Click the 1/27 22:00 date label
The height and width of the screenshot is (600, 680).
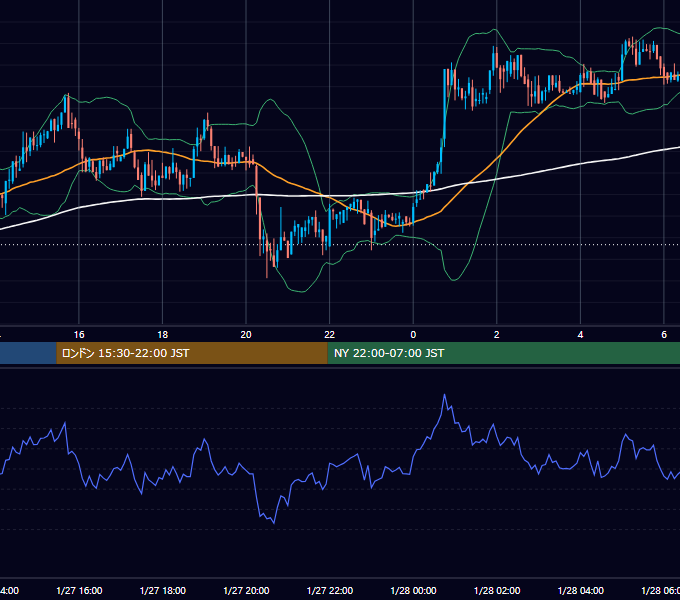(x=330, y=590)
